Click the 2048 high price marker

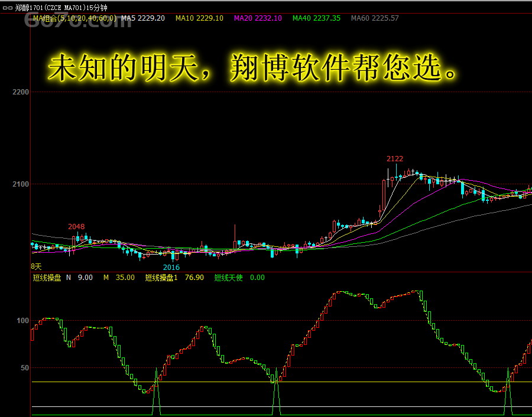point(76,226)
